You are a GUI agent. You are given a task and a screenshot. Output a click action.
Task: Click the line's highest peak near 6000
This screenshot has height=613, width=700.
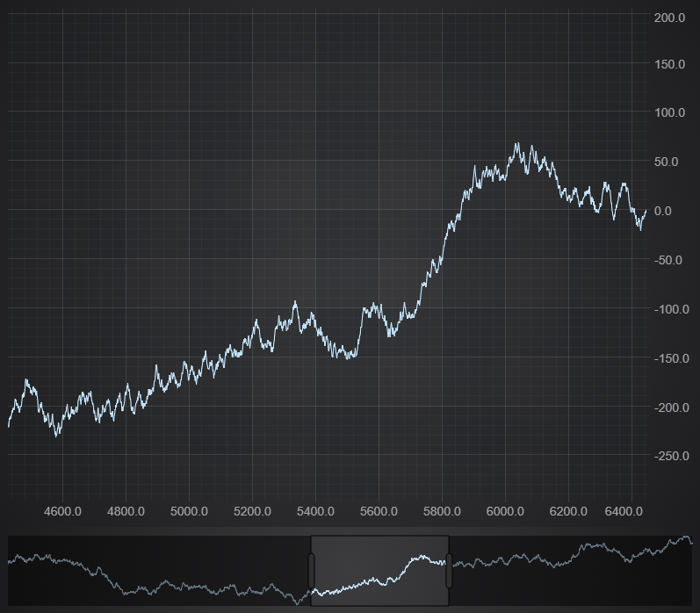pos(516,143)
